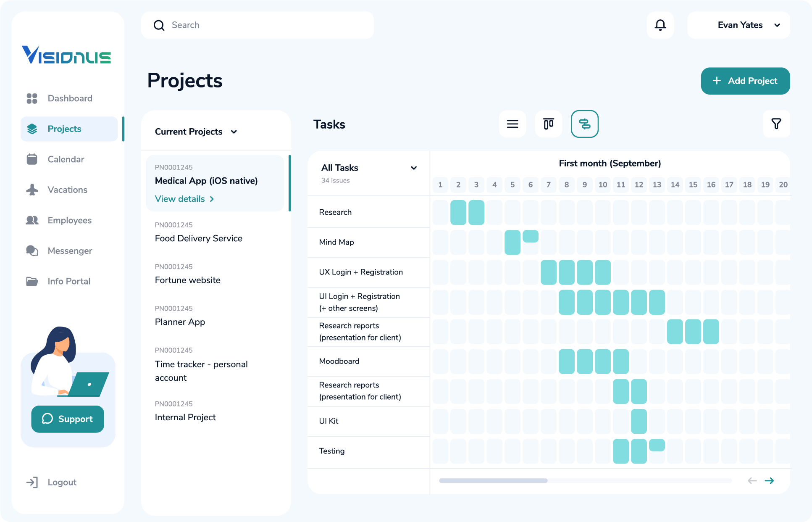Open the filter icon for Tasks
This screenshot has height=522, width=812.
(x=776, y=124)
